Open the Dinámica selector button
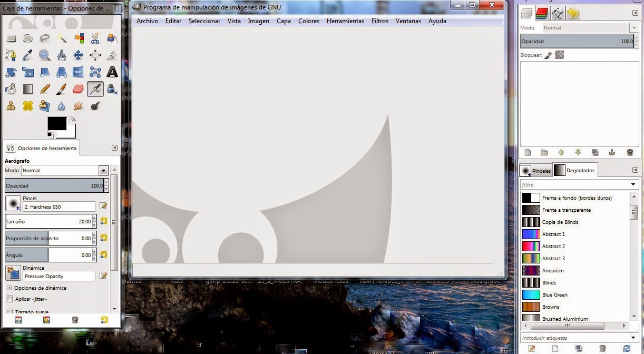Image resolution: width=644 pixels, height=354 pixels. [x=13, y=272]
